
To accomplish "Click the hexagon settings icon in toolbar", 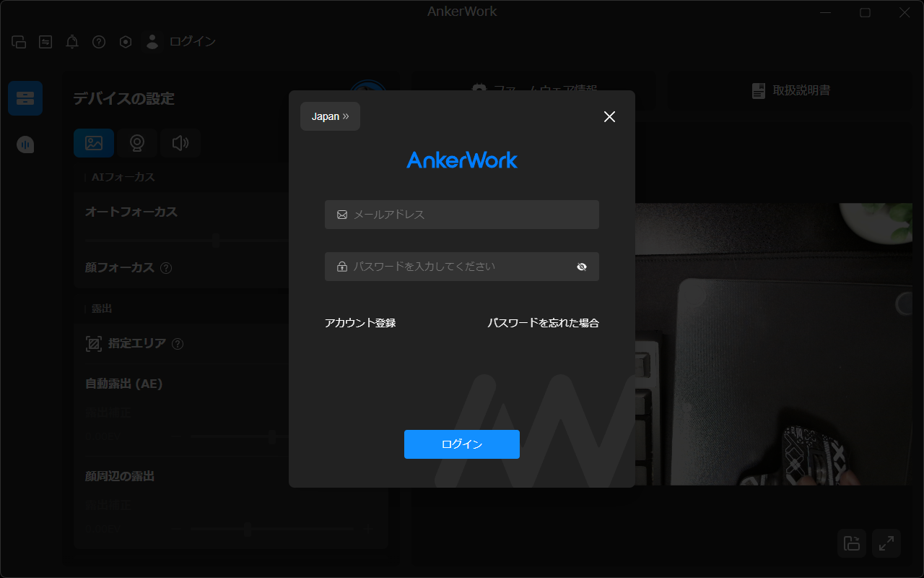I will 126,42.
